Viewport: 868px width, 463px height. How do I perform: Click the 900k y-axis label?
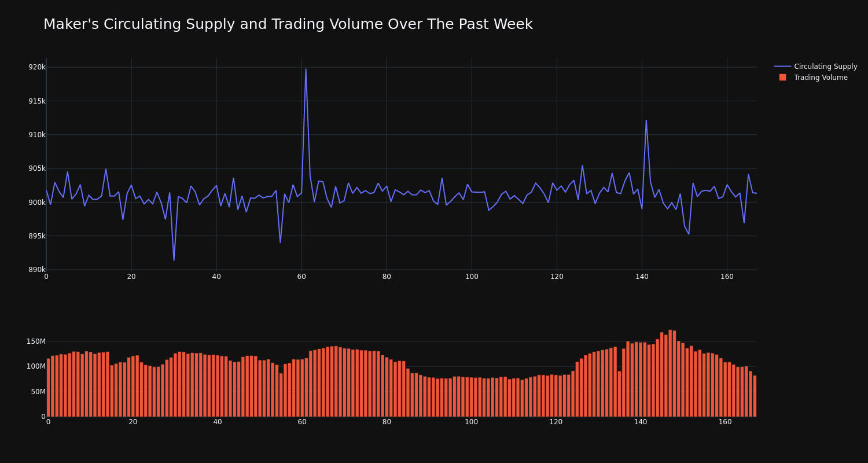tap(36, 203)
